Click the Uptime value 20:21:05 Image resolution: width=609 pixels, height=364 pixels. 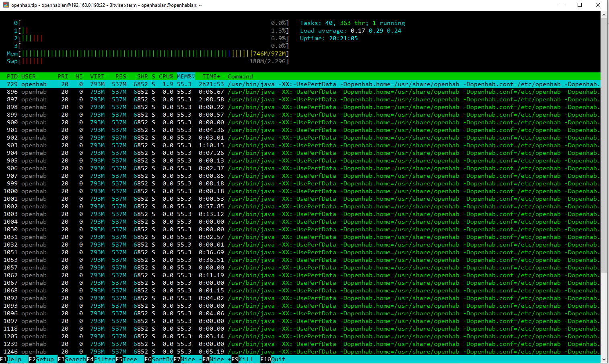(343, 38)
